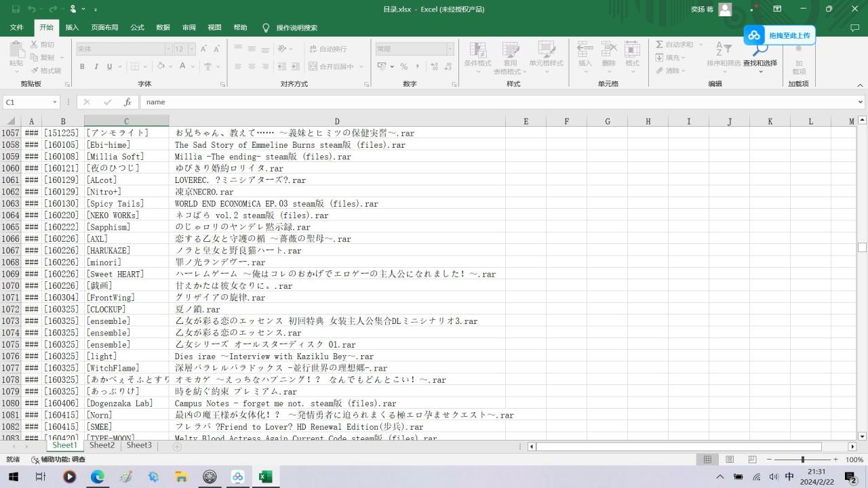Open the Font dialog launcher
This screenshot has width=868, height=488.
223,85
